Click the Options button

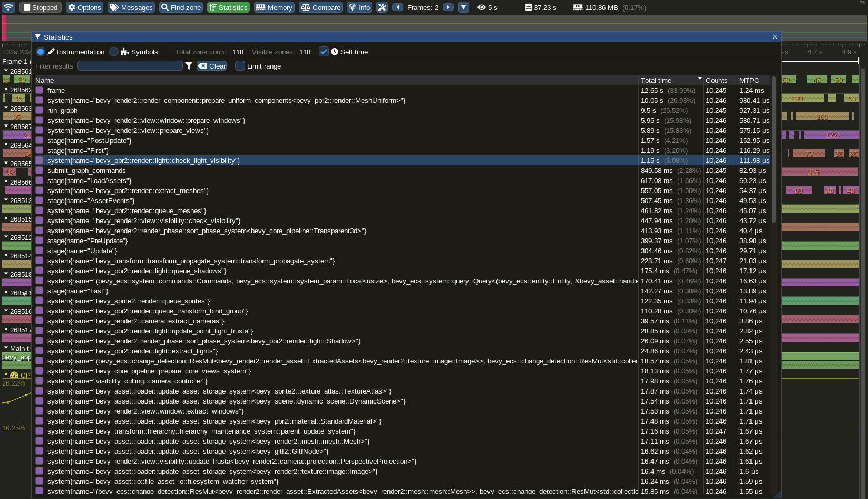tap(84, 7)
